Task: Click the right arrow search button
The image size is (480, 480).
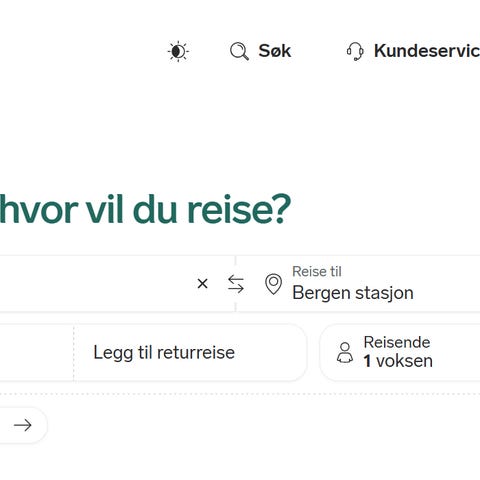Action: (23, 425)
